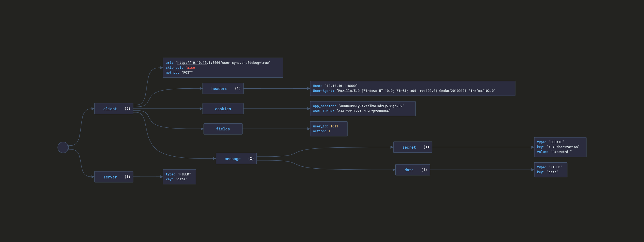This screenshot has height=242, width=644.
Task: Select the action: 1 line
Action: point(322,131)
